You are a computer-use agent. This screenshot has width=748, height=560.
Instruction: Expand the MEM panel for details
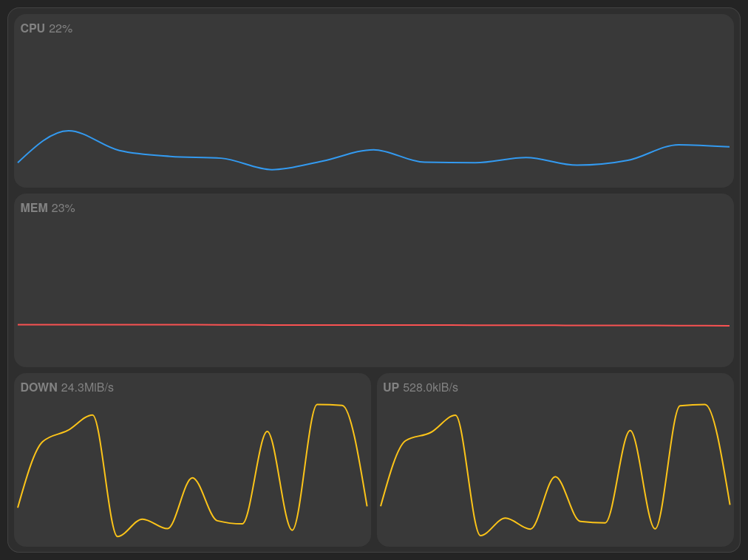tap(373, 279)
